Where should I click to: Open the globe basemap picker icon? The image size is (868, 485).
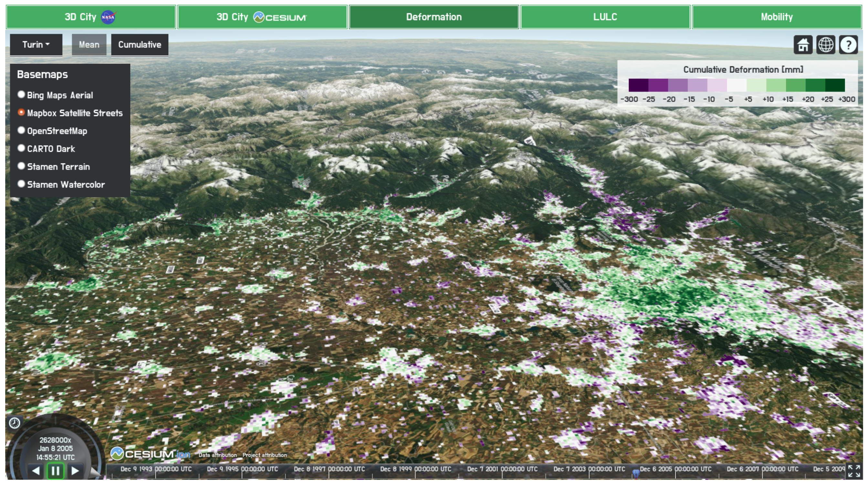coord(825,45)
